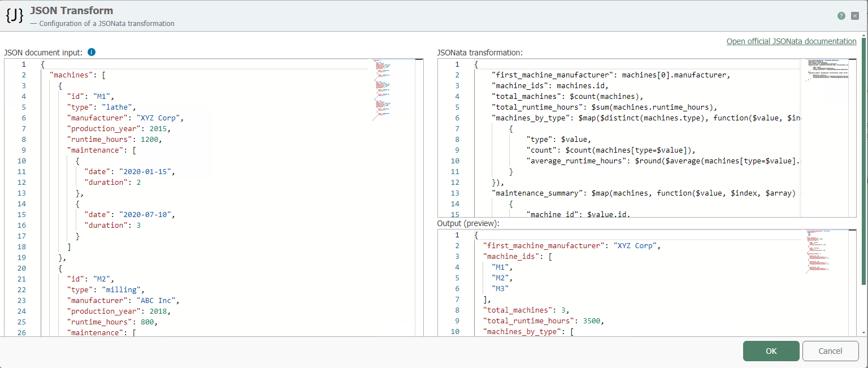Click the "type": "milling" line
Viewport: 868px width, 368px height.
106,290
